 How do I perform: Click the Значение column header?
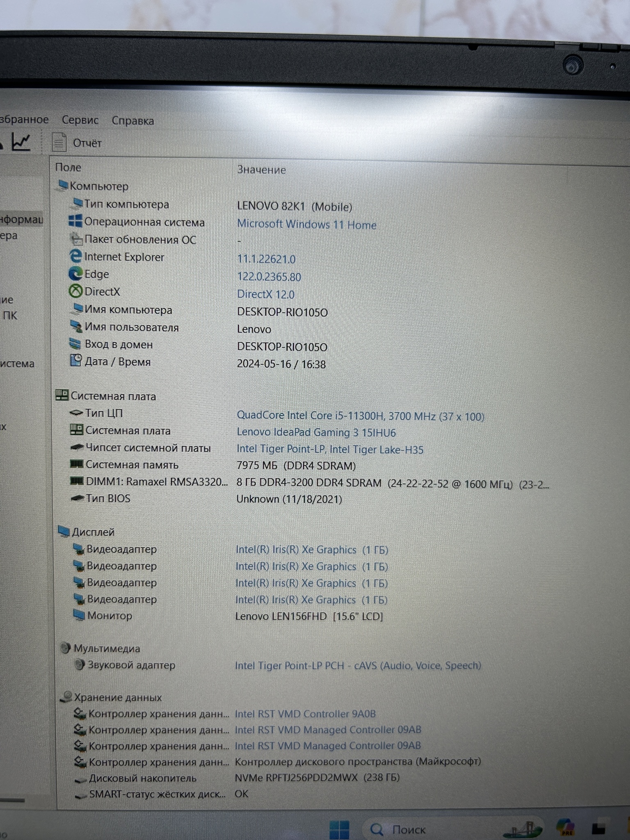(x=262, y=170)
